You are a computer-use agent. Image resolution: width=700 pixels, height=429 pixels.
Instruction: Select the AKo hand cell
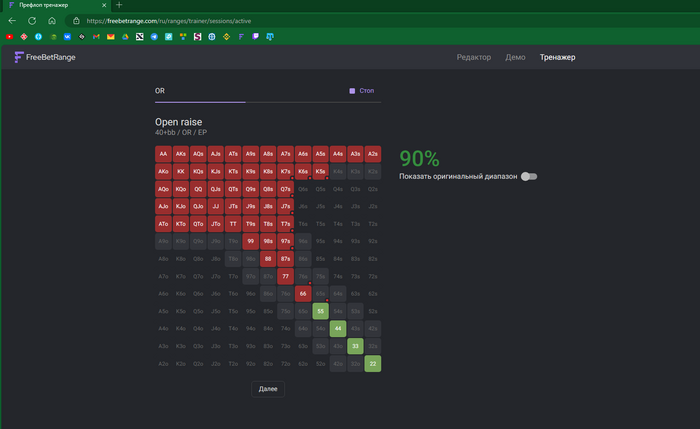[163, 171]
